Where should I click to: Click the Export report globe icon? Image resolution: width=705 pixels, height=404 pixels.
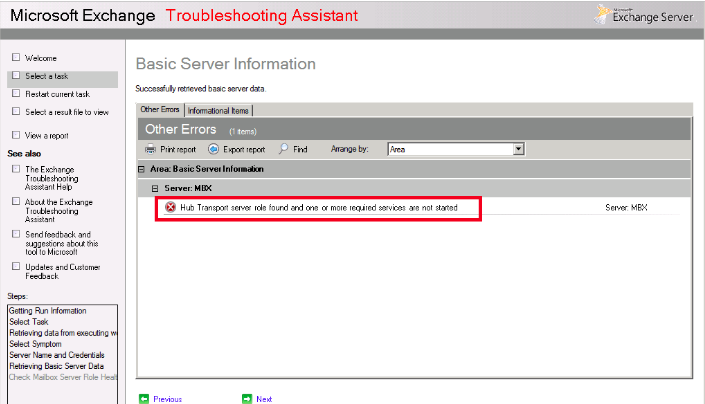tap(214, 149)
